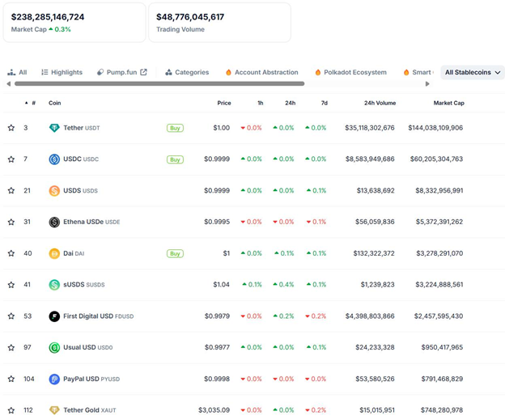Sort table by 1h column header

pos(261,103)
